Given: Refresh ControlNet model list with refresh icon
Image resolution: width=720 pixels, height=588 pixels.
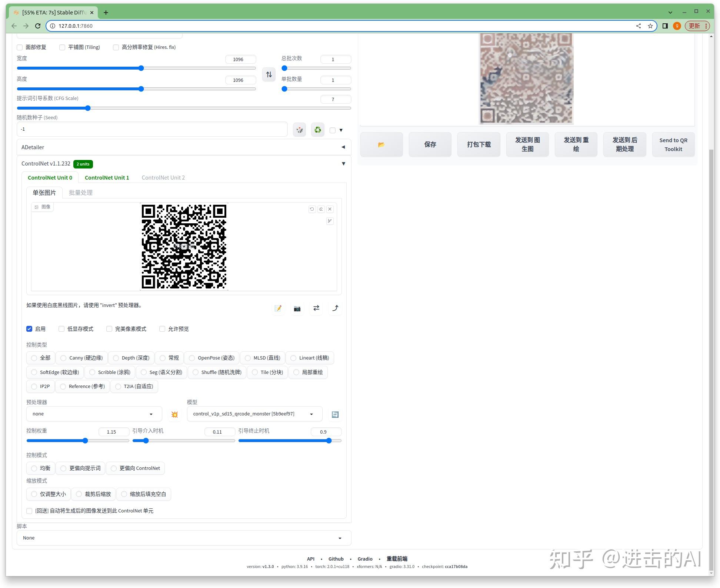Looking at the screenshot, I should [x=334, y=414].
